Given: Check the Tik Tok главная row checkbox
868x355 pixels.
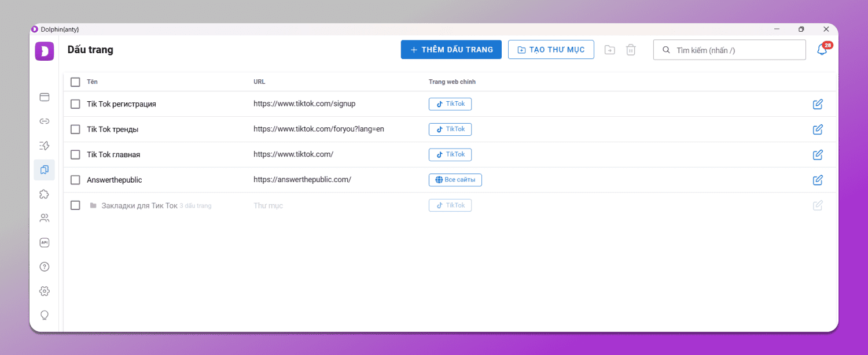Looking at the screenshot, I should point(75,155).
